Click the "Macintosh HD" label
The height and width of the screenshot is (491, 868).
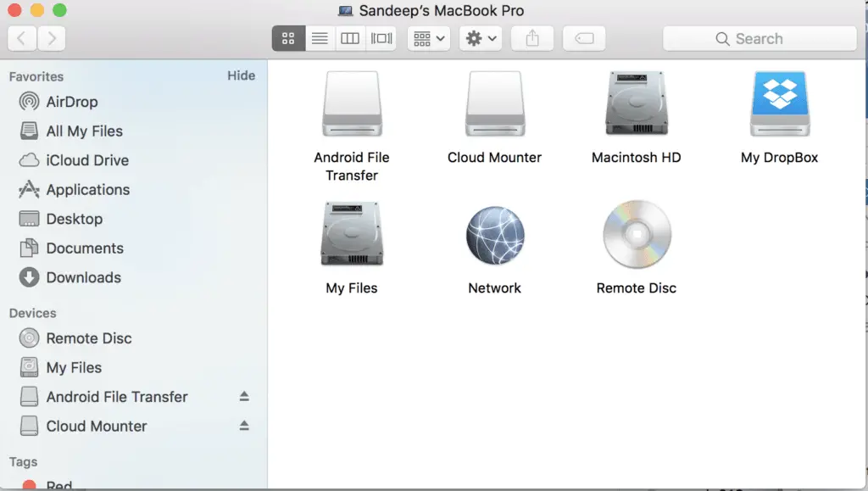pos(637,158)
